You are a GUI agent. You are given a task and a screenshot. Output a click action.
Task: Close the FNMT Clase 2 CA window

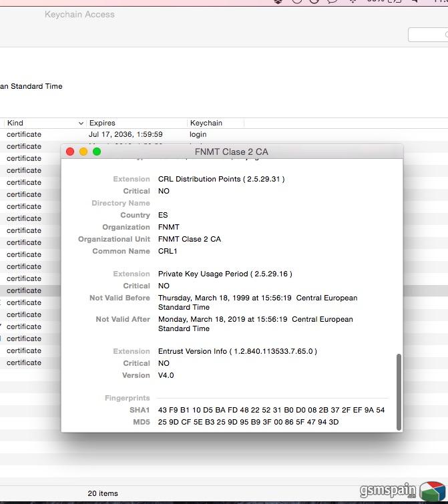[x=70, y=152]
